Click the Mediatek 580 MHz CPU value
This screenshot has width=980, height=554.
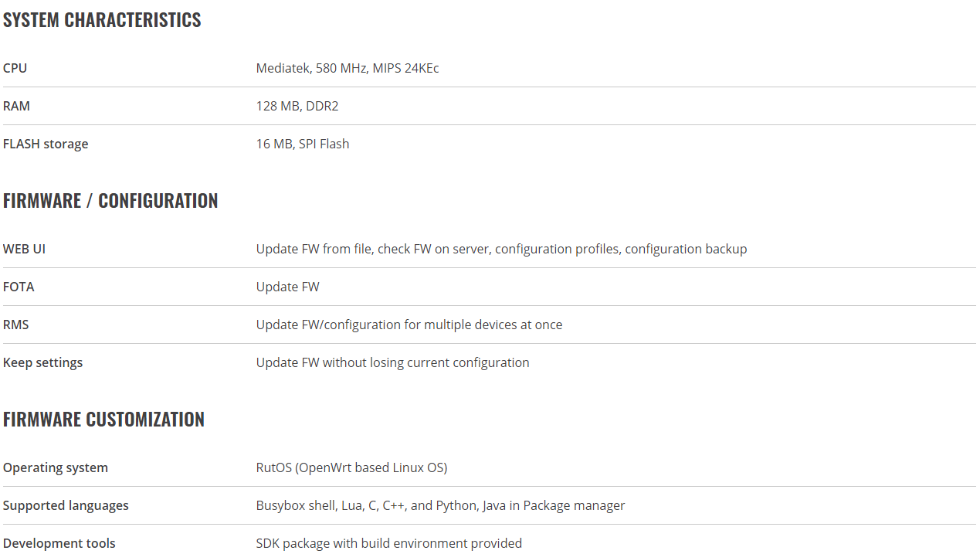(x=348, y=68)
